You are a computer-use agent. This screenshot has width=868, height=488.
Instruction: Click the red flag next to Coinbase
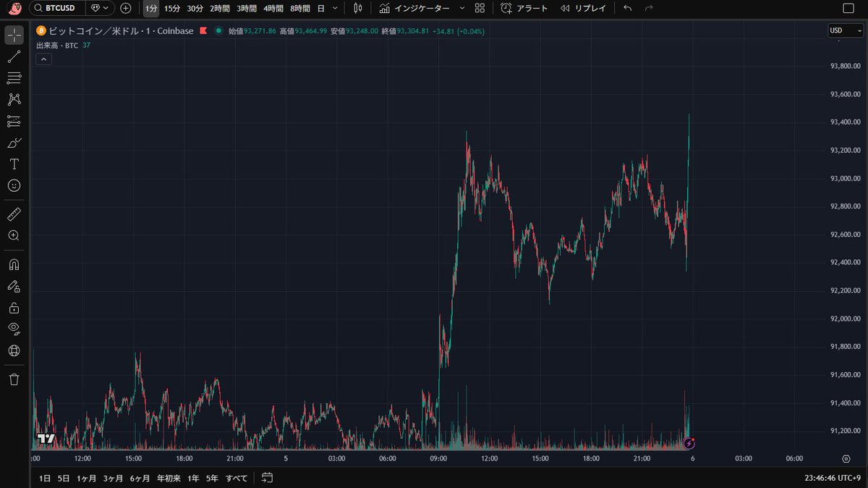[203, 31]
